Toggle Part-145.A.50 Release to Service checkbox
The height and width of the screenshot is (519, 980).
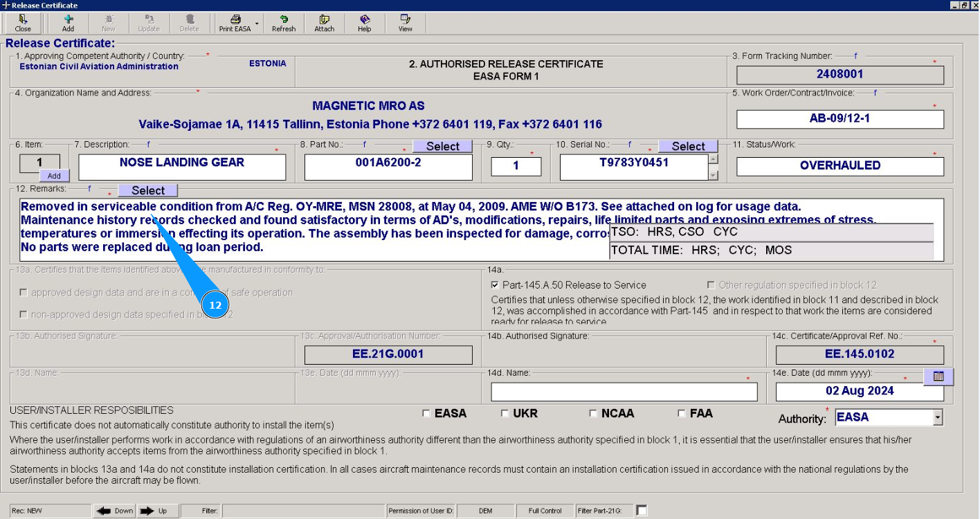point(495,285)
